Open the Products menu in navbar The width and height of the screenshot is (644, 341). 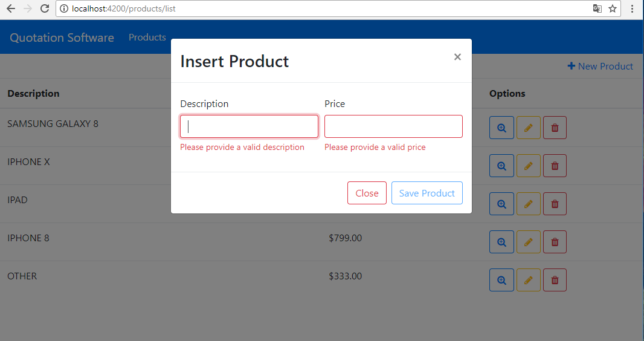pos(147,37)
